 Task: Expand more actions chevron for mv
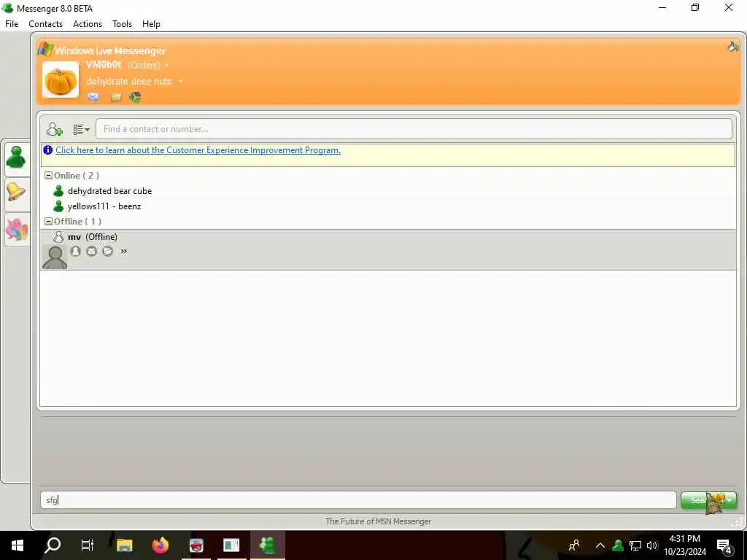(124, 251)
